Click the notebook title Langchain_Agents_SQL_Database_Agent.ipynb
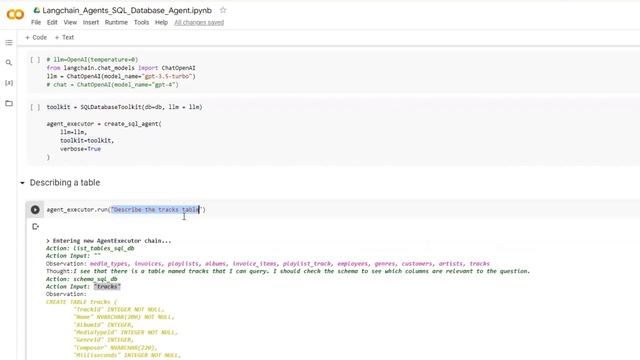Viewport: 640px width, 360px height. point(127,10)
